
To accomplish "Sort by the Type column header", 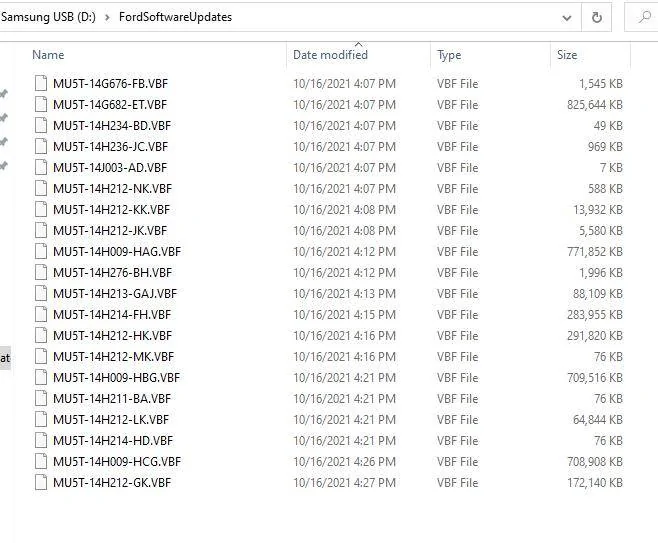I will click(x=449, y=55).
